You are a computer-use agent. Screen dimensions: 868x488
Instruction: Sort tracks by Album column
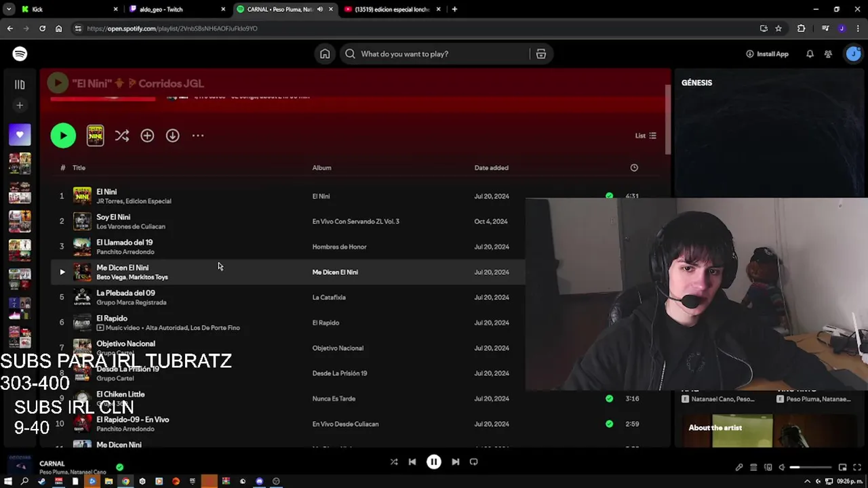[x=321, y=167]
